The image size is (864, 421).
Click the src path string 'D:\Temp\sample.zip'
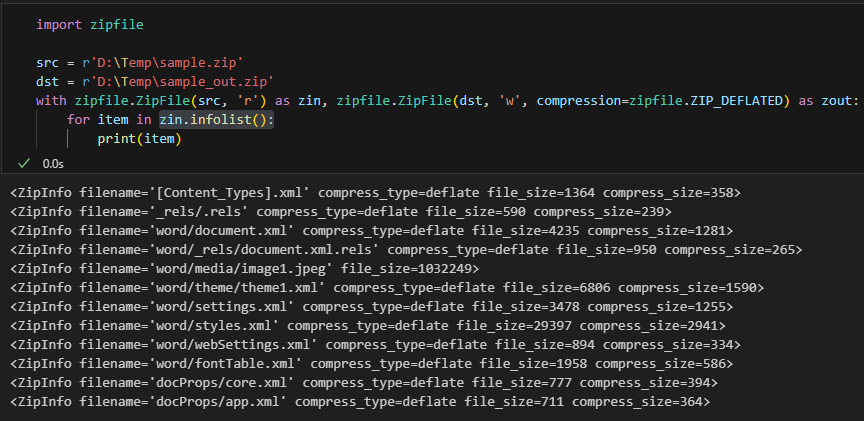click(x=166, y=63)
